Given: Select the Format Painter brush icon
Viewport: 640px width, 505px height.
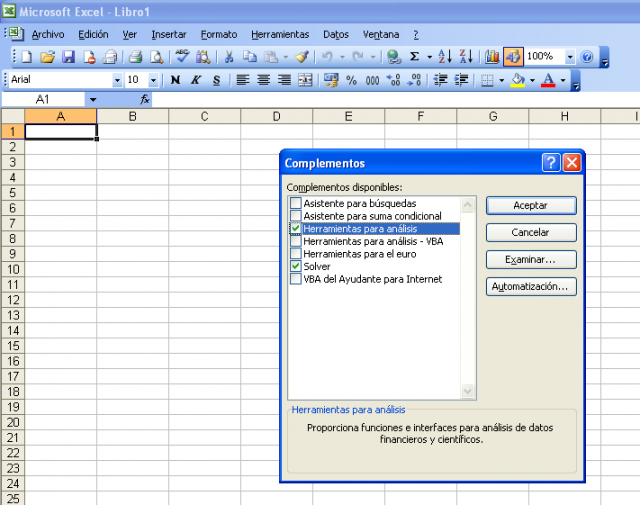Looking at the screenshot, I should point(302,57).
